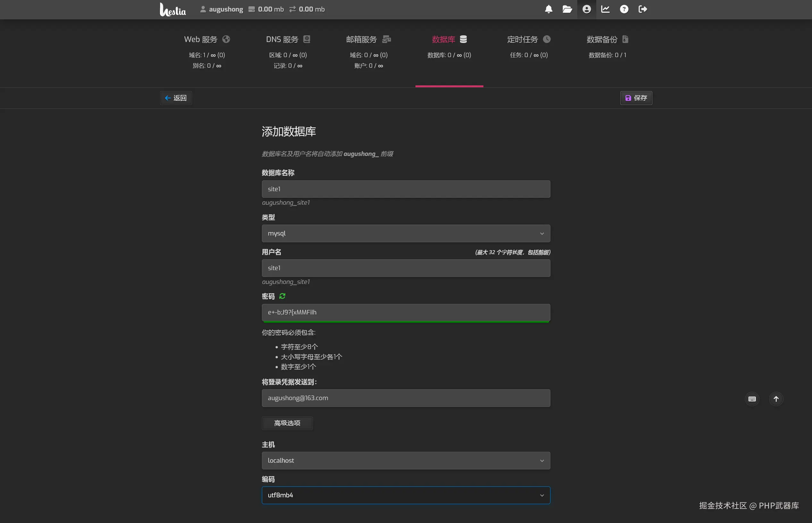Viewport: 812px width, 523px height.
Task: Open the user account icon
Action: tap(586, 9)
